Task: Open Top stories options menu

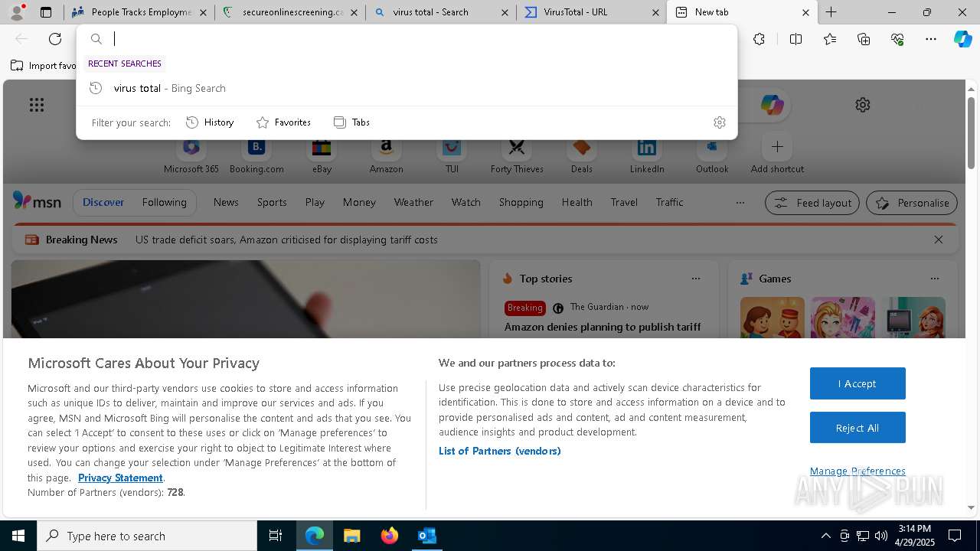Action: (696, 279)
